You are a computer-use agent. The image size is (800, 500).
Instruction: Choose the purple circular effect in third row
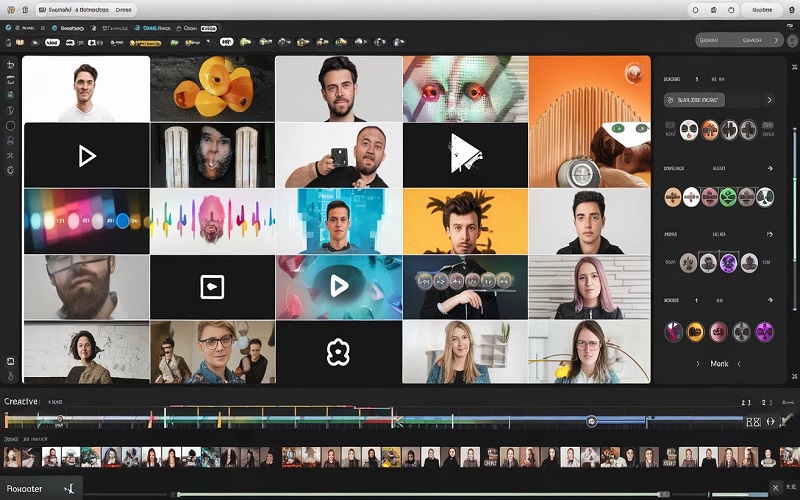click(x=728, y=263)
